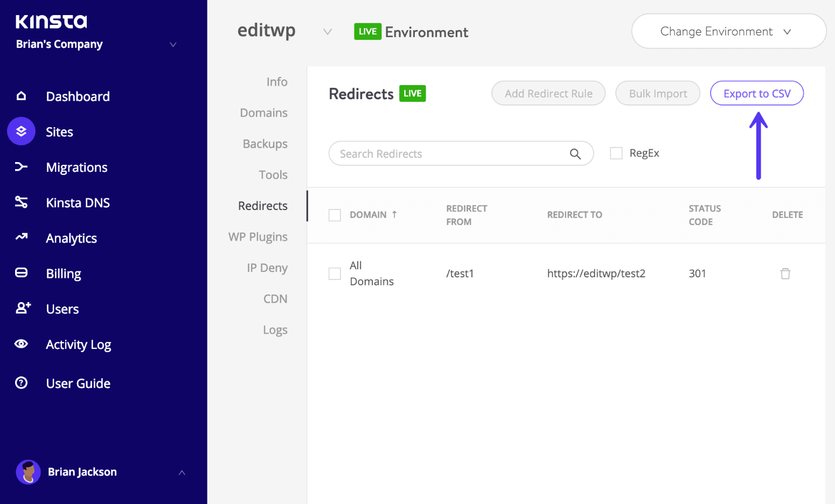Click the Analytics trend icon

[x=21, y=237]
